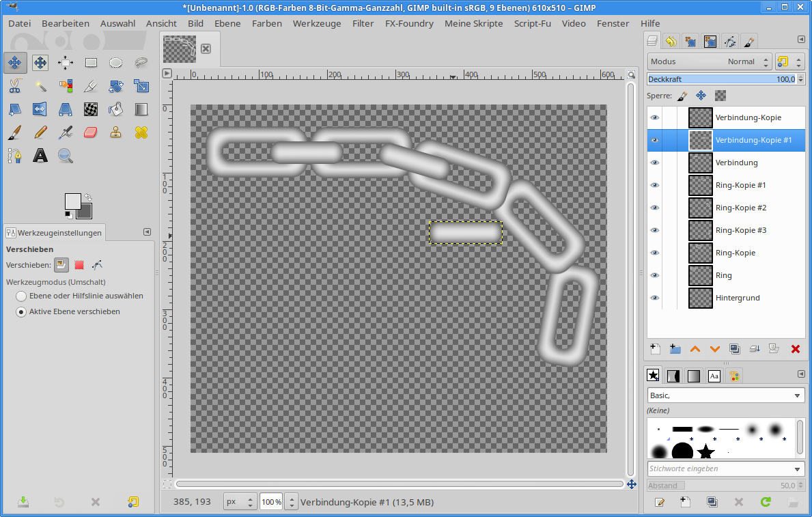Viewport: 812px width, 517px height.
Task: Pick the Eraser tool
Action: click(91, 132)
